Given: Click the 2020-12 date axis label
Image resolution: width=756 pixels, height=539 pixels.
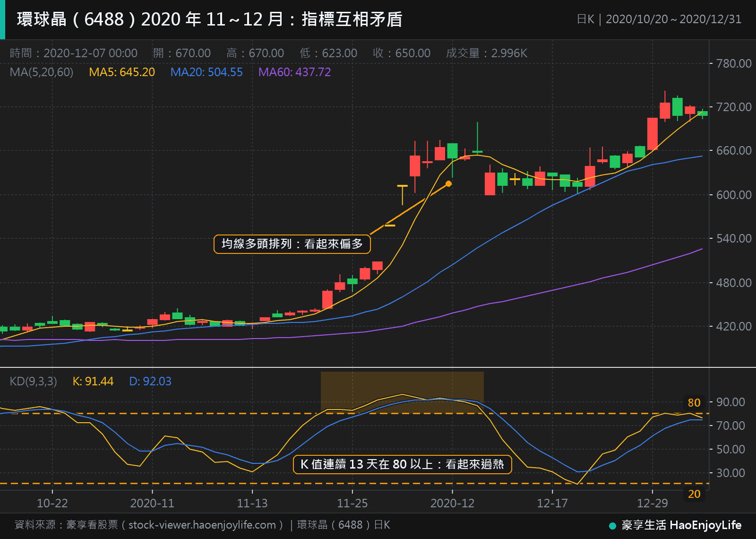Looking at the screenshot, I should (452, 503).
